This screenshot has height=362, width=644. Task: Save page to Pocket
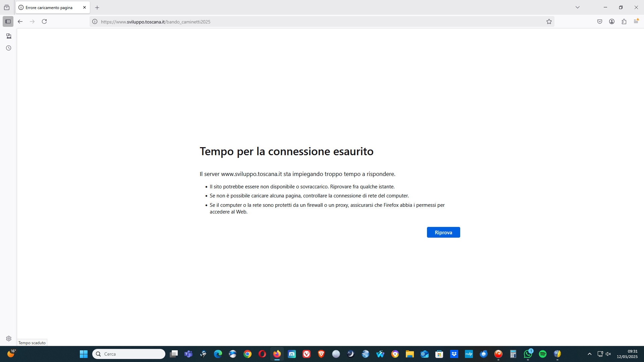(600, 21)
